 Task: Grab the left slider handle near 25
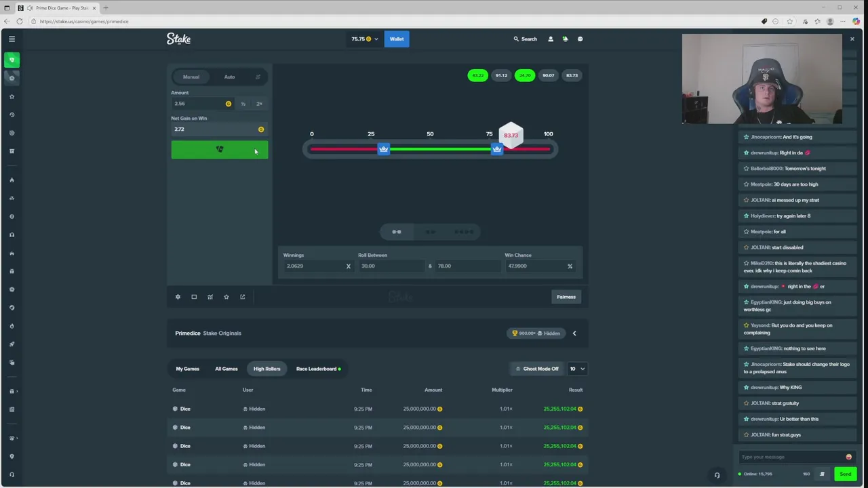(x=384, y=149)
